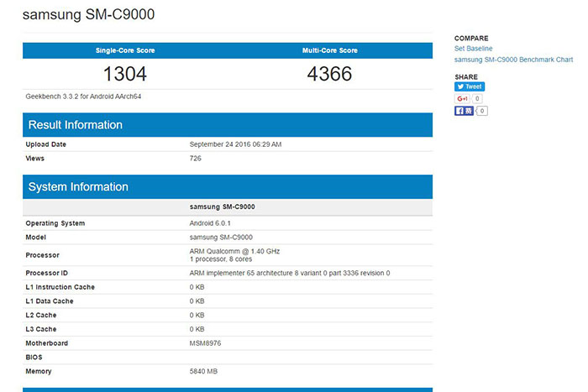Click the Motherboard label

46,343
